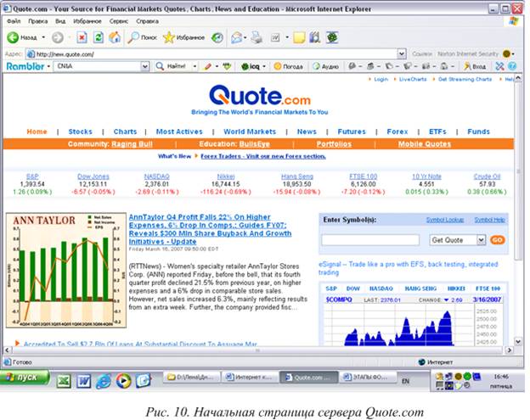Screen dimensions: 530x420
Task: Open the Файл menu
Action: pyautogui.click(x=14, y=21)
